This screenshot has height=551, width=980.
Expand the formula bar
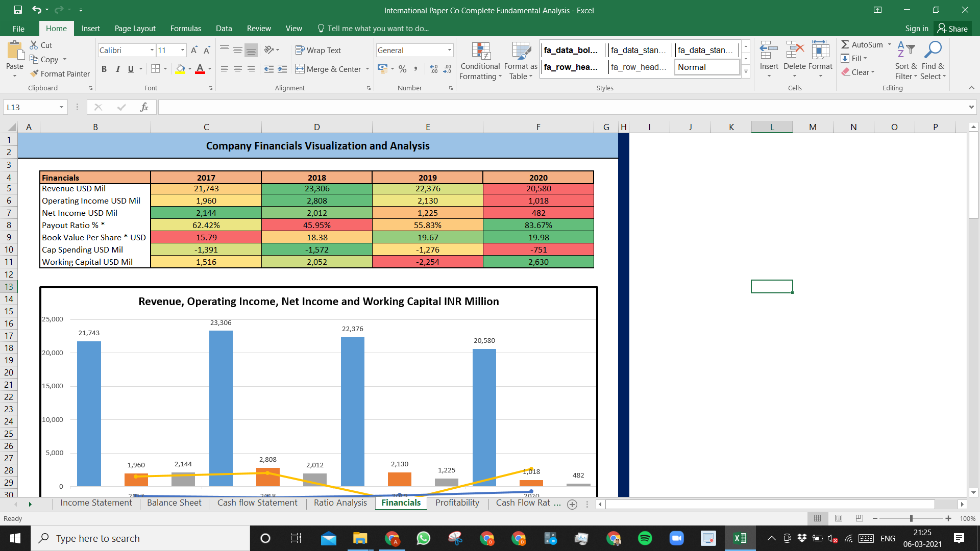pos(971,107)
